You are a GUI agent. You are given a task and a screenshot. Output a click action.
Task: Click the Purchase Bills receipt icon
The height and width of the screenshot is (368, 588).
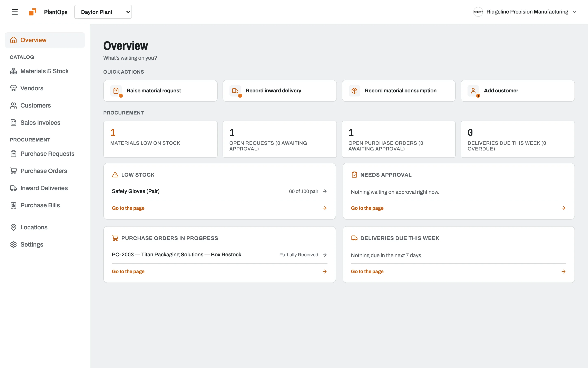coord(13,205)
